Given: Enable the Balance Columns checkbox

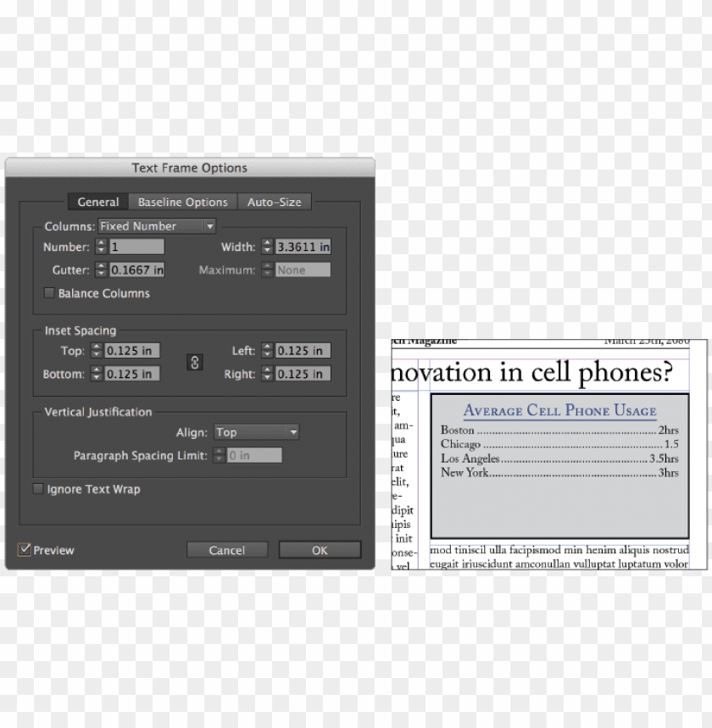Looking at the screenshot, I should coord(48,292).
